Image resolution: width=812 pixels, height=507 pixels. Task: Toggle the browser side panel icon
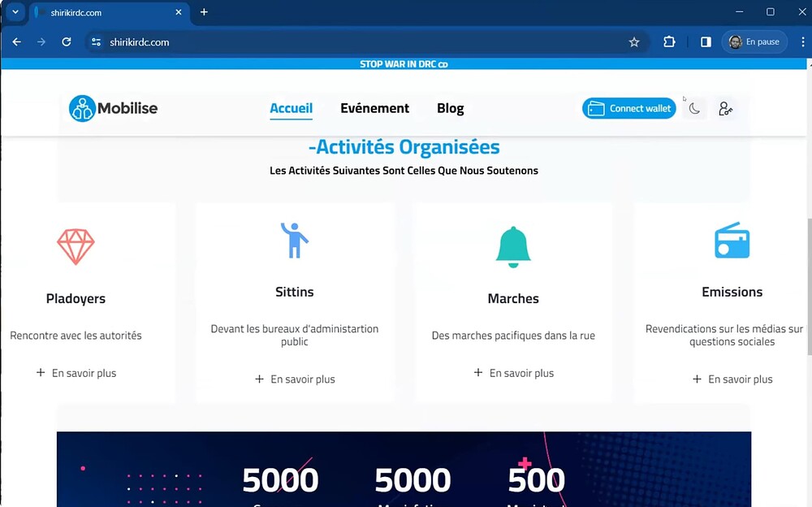pos(706,42)
